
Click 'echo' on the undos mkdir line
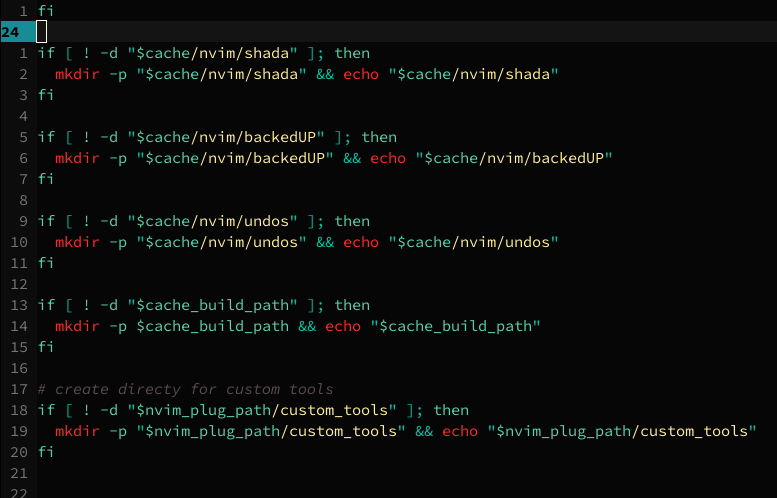(x=361, y=242)
